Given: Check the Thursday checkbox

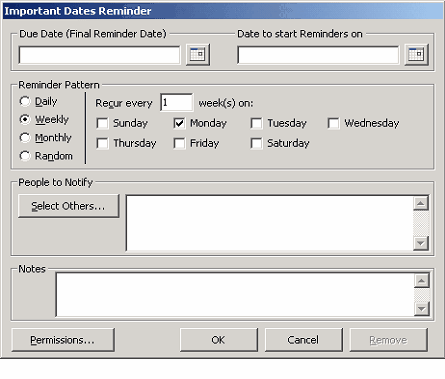Looking at the screenshot, I should coord(102,143).
